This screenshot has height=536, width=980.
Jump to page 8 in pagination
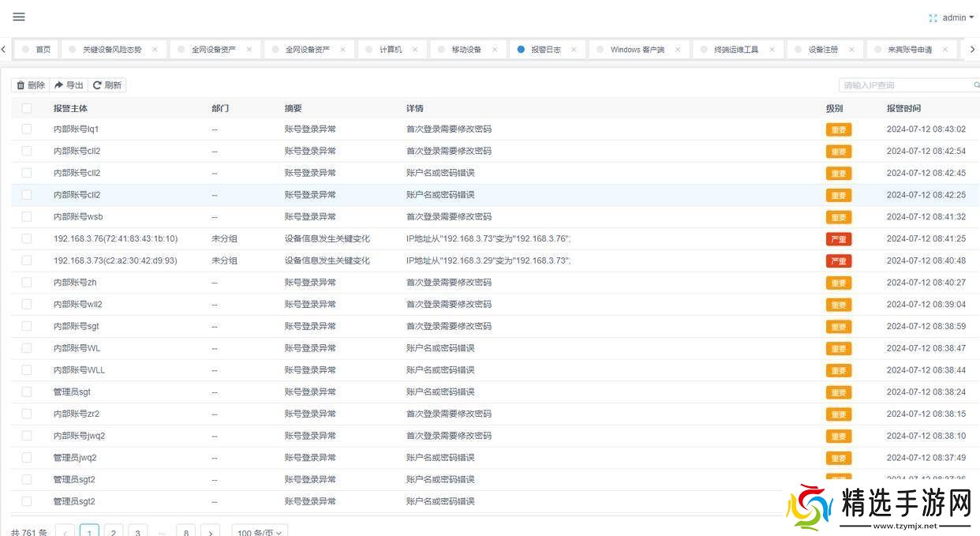186,531
